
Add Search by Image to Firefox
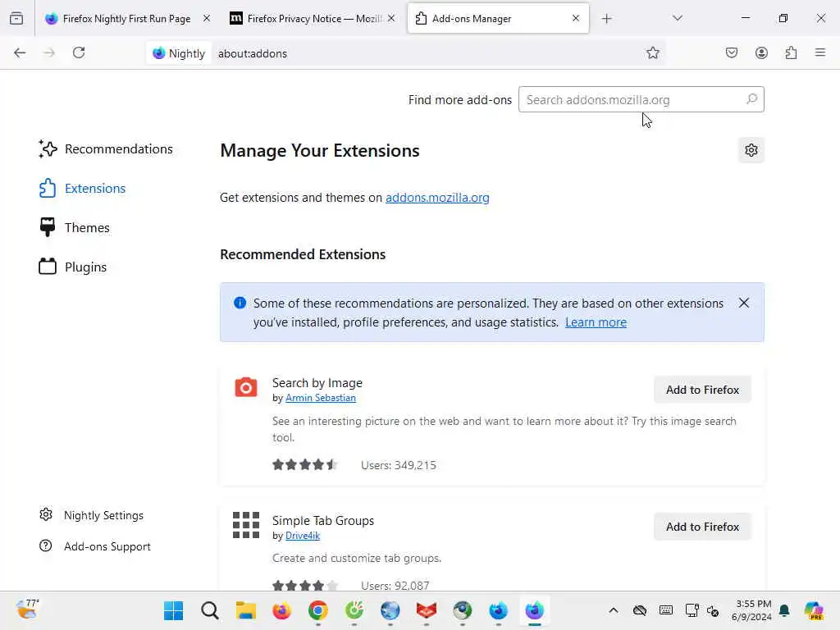point(702,390)
